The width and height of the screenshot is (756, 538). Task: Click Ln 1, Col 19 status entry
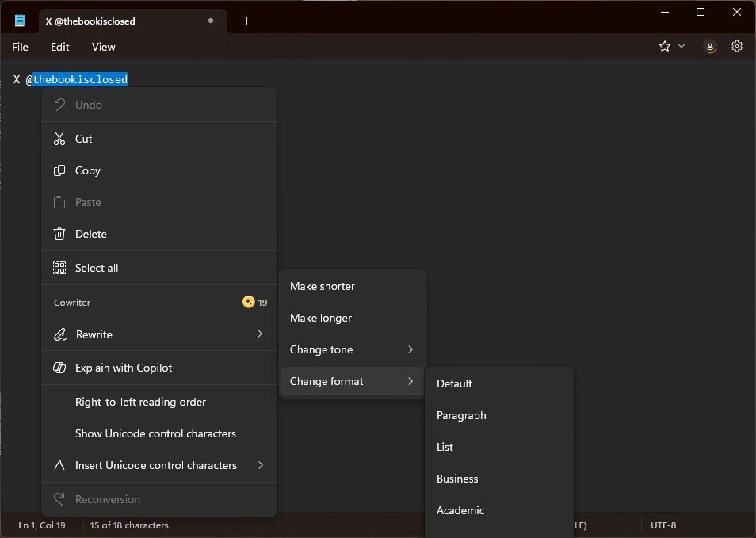pyautogui.click(x=42, y=525)
